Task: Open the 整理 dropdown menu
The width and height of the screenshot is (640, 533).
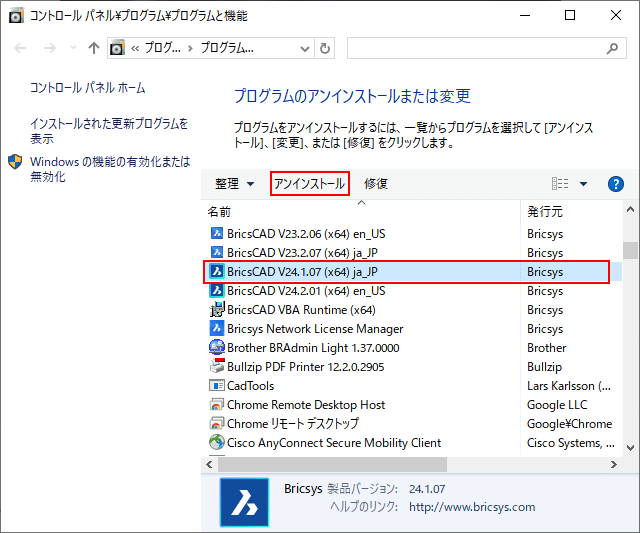Action: 234,184
